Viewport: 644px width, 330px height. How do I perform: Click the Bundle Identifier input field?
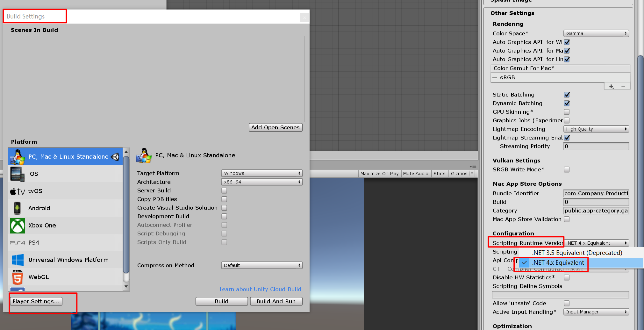tap(596, 193)
